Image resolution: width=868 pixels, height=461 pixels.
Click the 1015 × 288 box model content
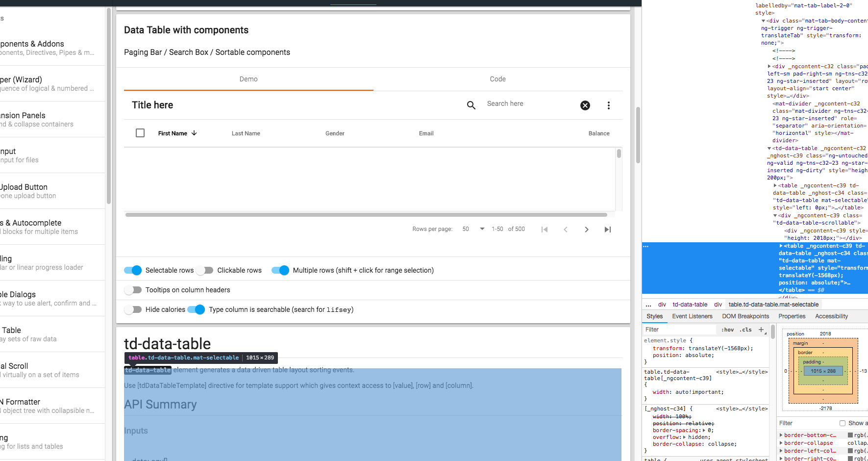point(823,371)
